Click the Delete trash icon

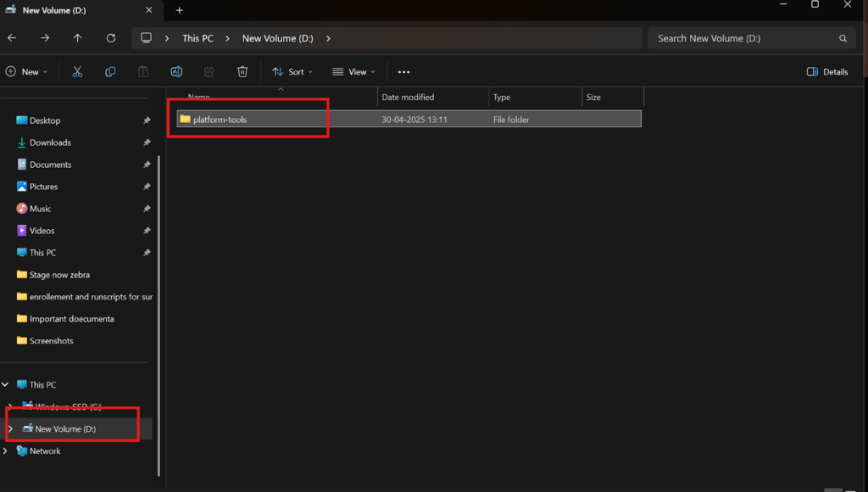pos(242,72)
